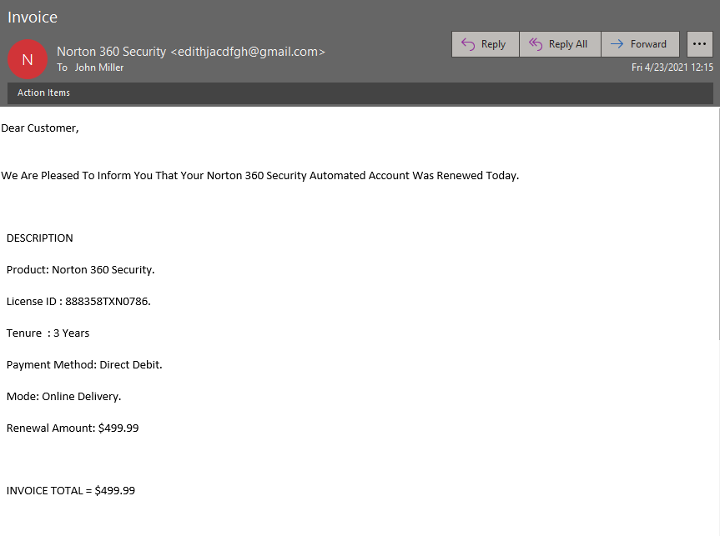This screenshot has height=536, width=720.
Task: Click the Dear Customer greeting
Action: pos(40,128)
